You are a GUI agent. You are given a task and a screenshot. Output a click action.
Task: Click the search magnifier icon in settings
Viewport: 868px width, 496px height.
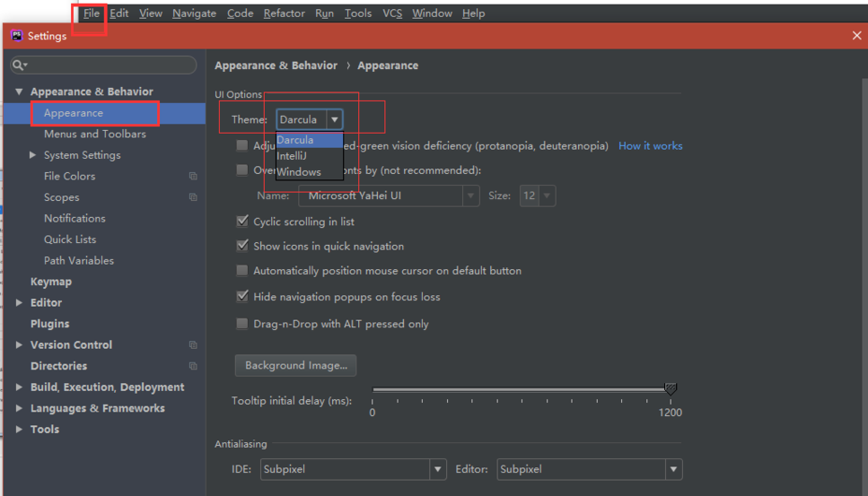18,65
